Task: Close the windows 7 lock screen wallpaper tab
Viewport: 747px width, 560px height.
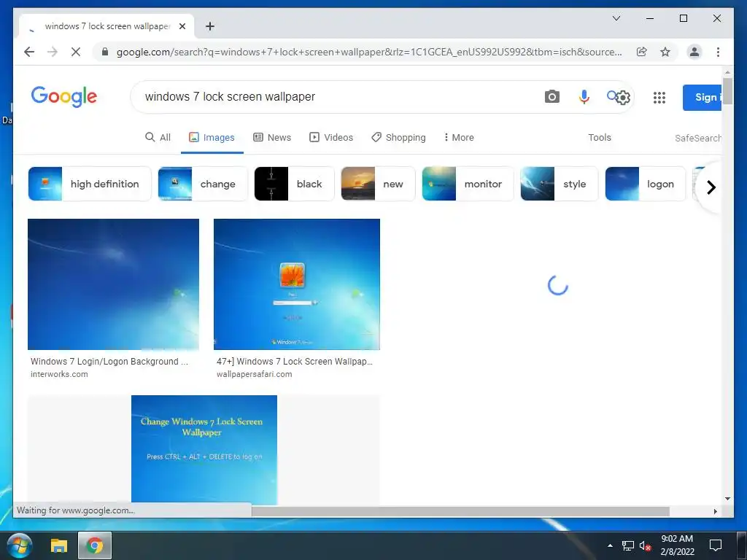Action: pos(182,26)
